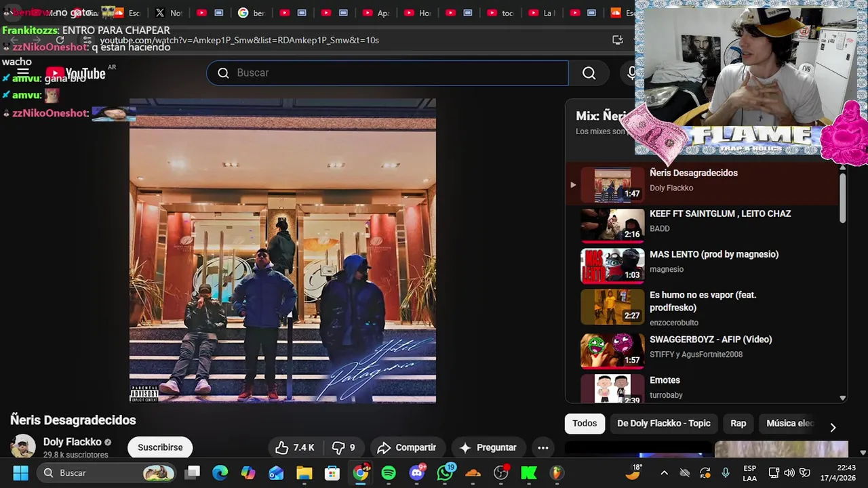Screen dimensions: 868x488
Task: Click the Chrome icon in the taskbar
Action: [361, 473]
